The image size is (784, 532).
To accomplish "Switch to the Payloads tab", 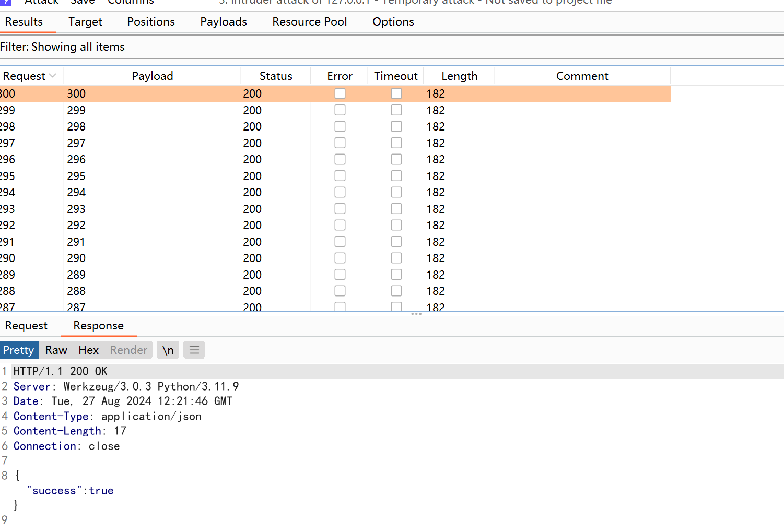I will tap(223, 21).
